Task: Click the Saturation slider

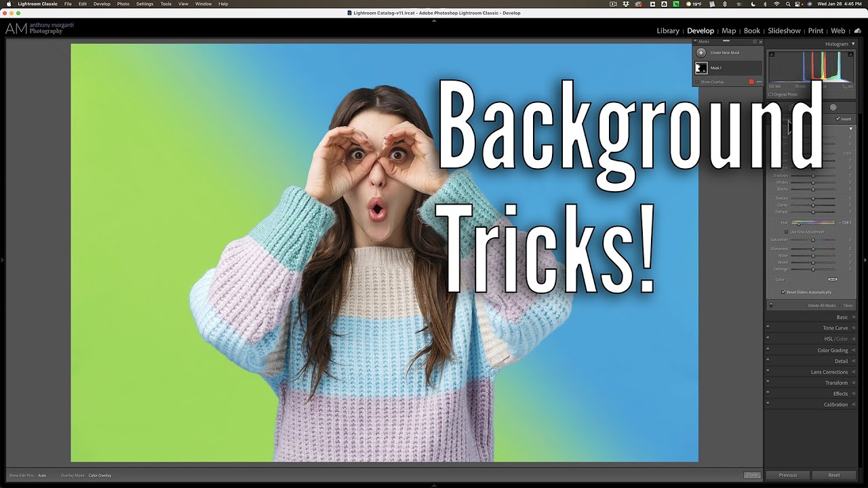Action: (813, 240)
